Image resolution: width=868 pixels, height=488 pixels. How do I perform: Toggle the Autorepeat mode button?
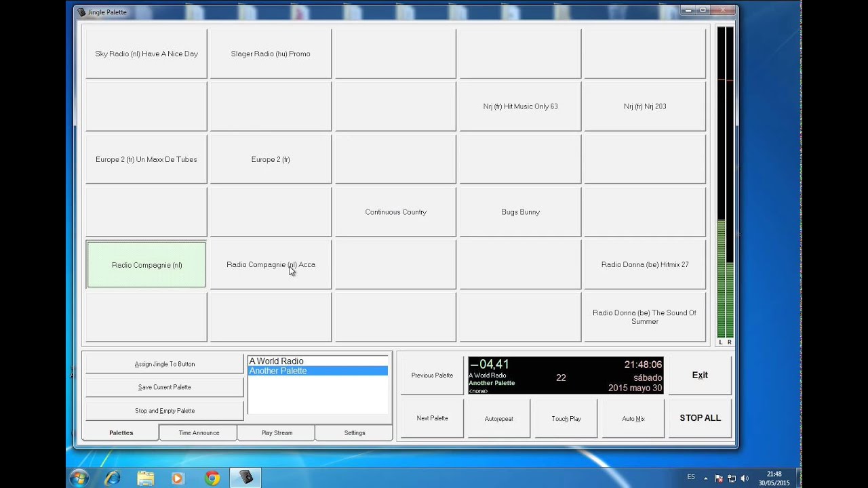(498, 418)
